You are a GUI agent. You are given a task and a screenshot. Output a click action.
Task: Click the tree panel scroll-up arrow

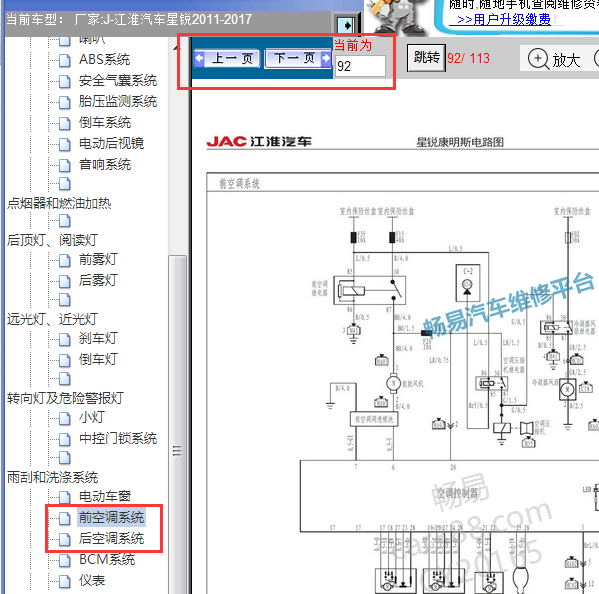[x=178, y=48]
